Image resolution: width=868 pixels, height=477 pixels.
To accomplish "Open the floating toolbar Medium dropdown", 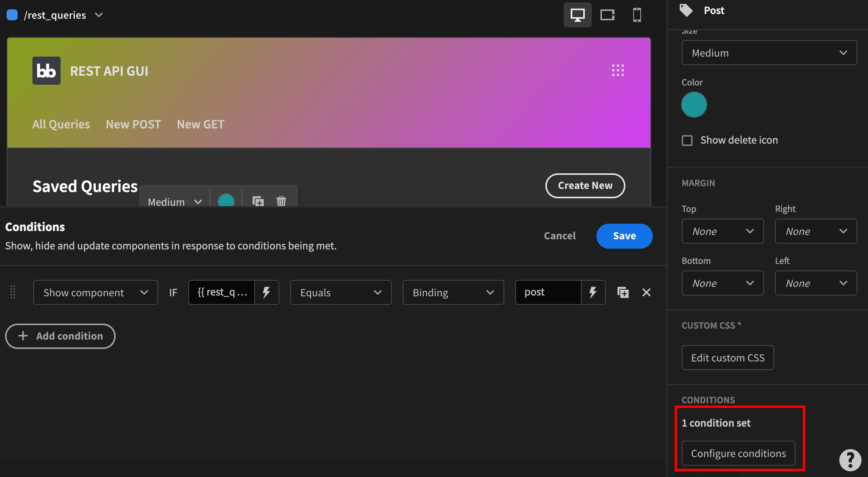I will coord(175,201).
